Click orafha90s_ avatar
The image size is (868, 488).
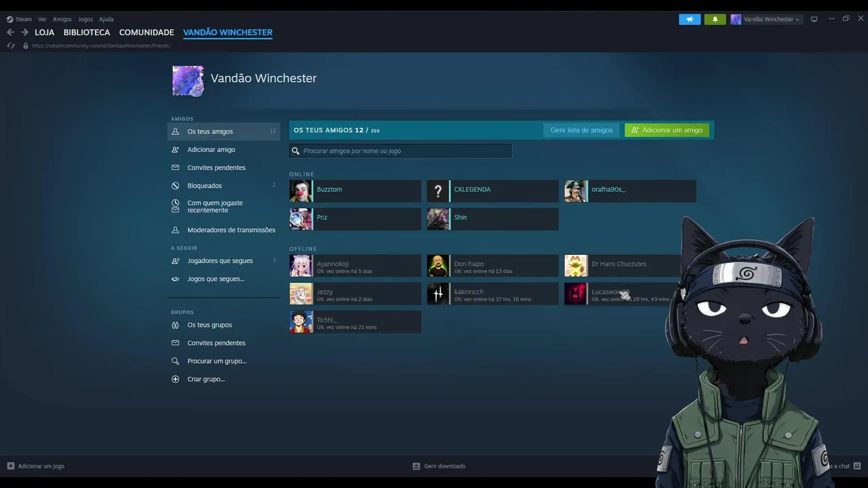click(576, 191)
